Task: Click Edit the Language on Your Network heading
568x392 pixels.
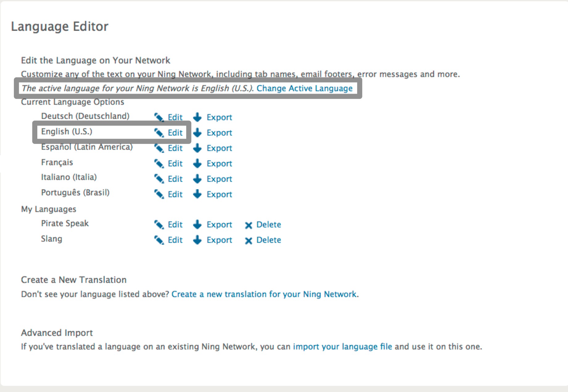Action: (96, 60)
